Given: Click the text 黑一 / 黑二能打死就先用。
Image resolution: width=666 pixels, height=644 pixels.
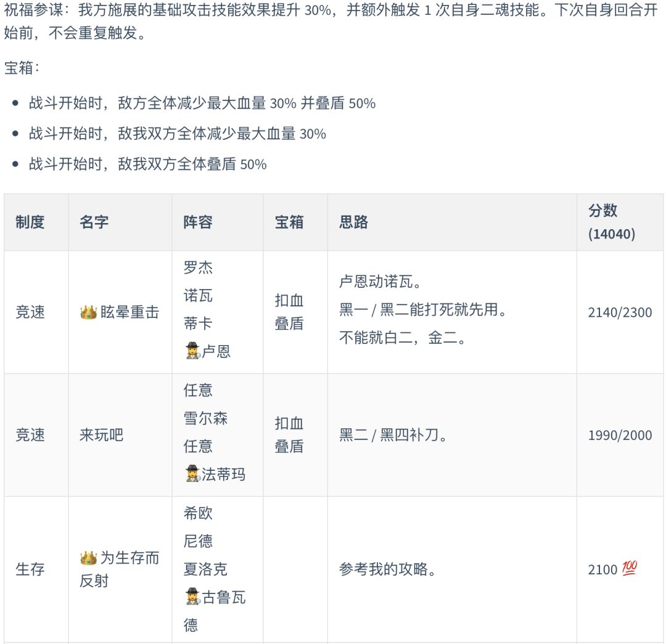Looking at the screenshot, I should [423, 310].
